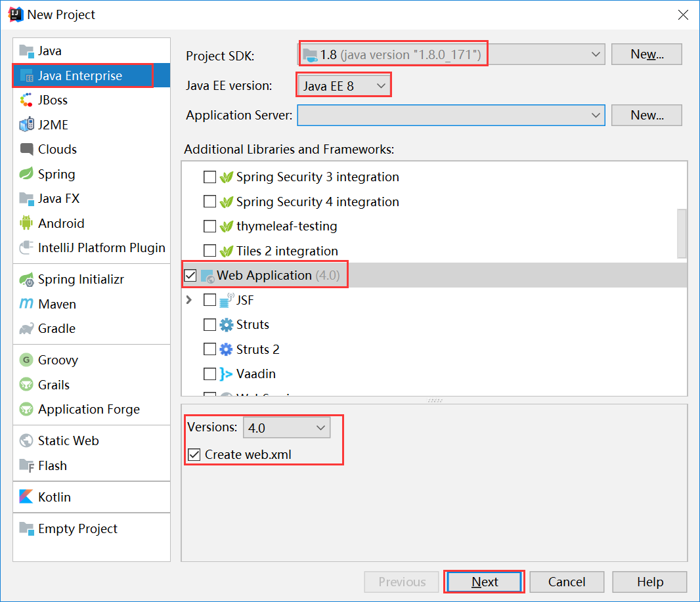Click the Struts gear icon
700x602 pixels.
227,325
